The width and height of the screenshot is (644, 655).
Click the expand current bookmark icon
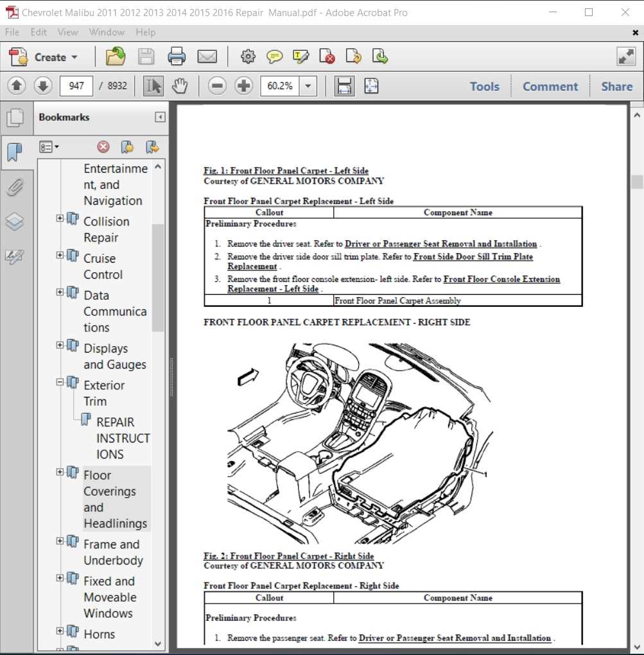[152, 146]
